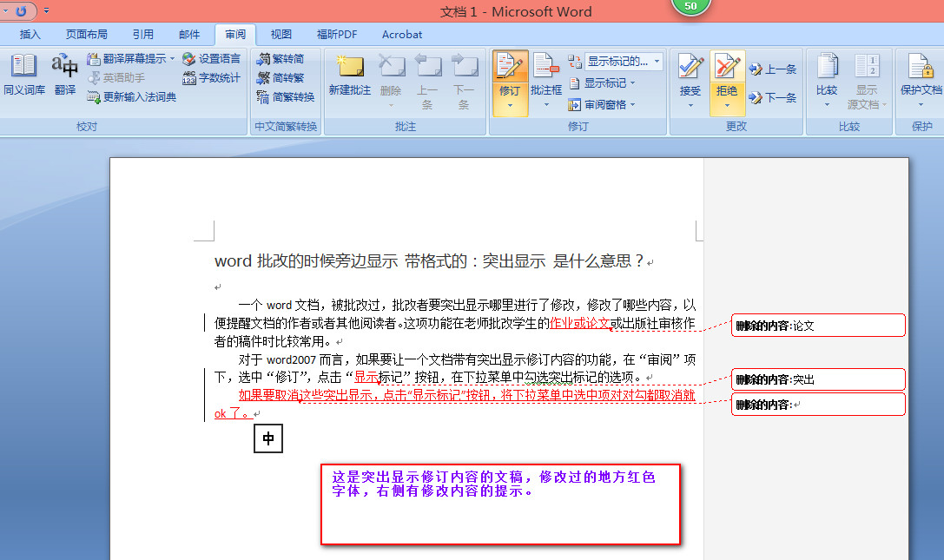Click the bottom deleted content balloon (paragraph mark)
This screenshot has width=944, height=560.
818,405
